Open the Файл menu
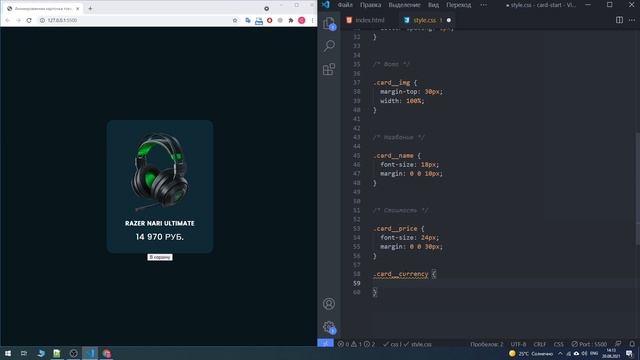The image size is (640, 360). 345,5
